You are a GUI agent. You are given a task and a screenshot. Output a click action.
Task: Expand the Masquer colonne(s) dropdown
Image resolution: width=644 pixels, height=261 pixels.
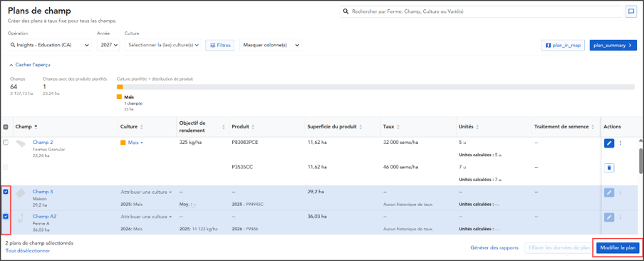pyautogui.click(x=270, y=45)
